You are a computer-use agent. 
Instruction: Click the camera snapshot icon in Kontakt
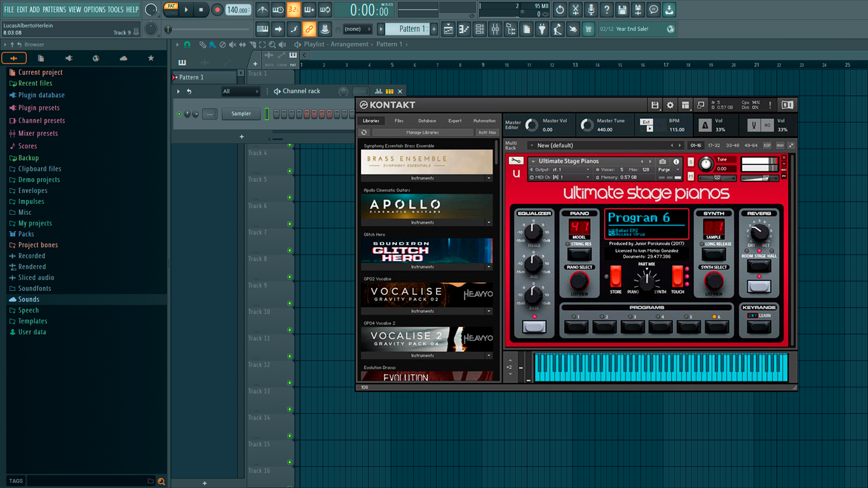pos(663,161)
